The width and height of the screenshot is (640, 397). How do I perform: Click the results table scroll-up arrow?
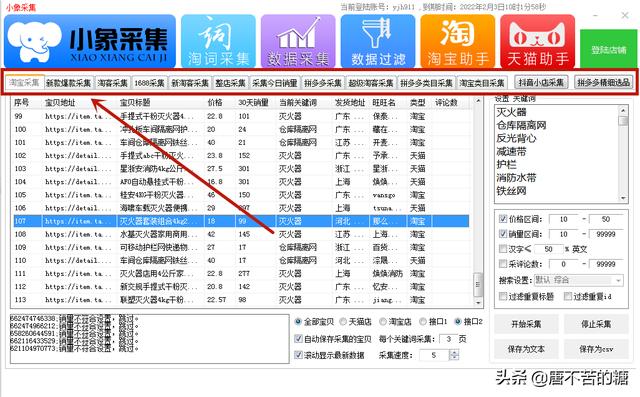tap(478, 100)
